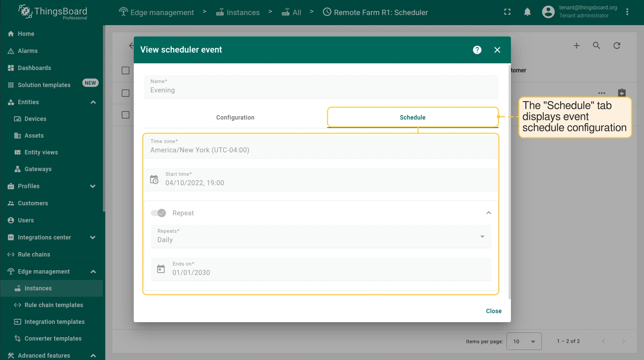Open the items per page dropdown
This screenshot has height=360, width=644.
coord(524,341)
